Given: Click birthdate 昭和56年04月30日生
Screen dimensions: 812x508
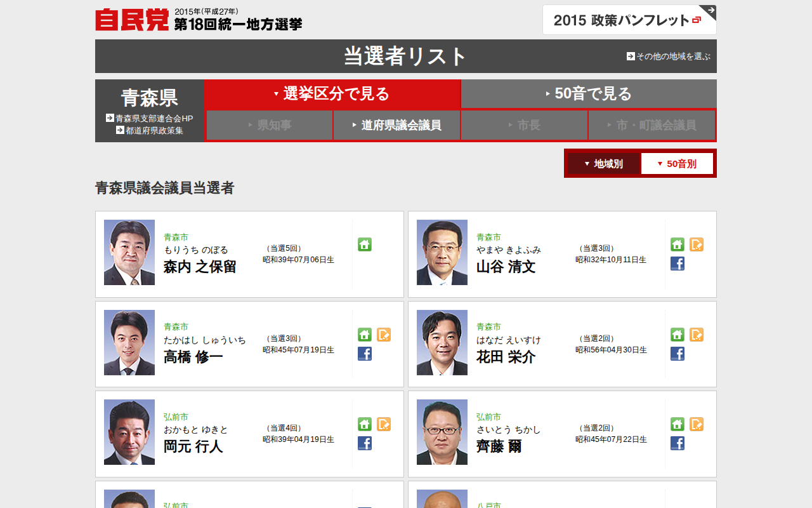Looking at the screenshot, I should tap(611, 350).
